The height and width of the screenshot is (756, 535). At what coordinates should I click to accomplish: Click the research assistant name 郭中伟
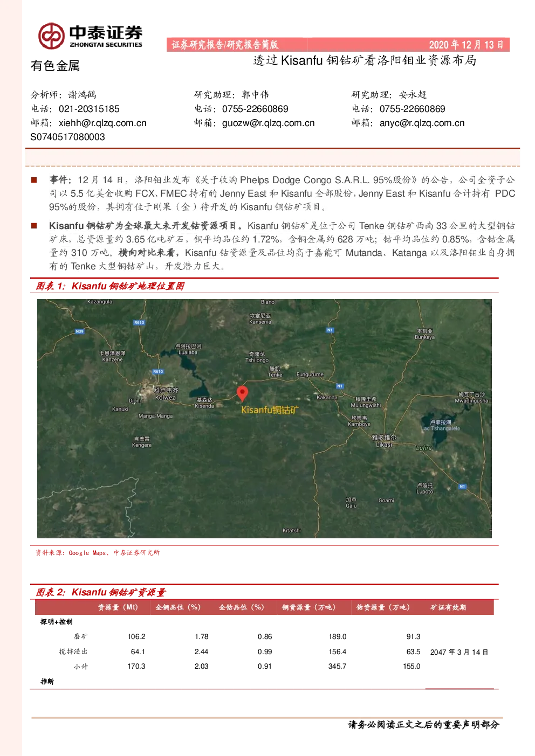tap(255, 95)
